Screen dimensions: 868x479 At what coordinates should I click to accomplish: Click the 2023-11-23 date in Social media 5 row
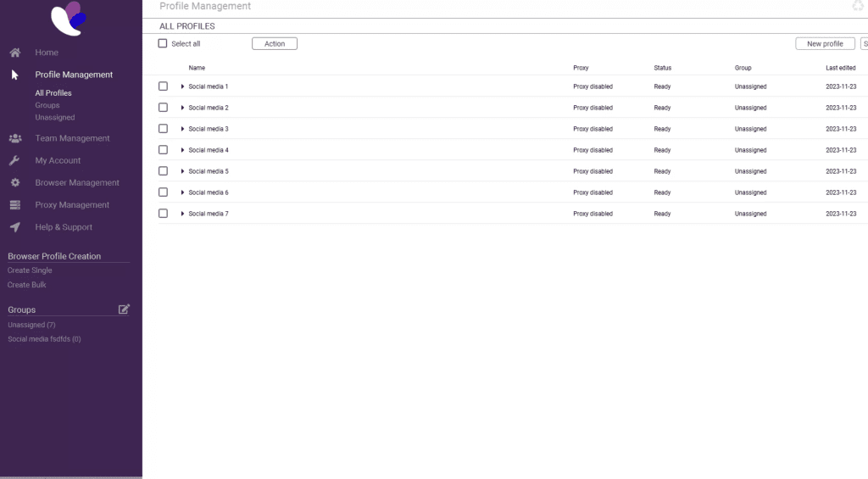[x=841, y=171]
